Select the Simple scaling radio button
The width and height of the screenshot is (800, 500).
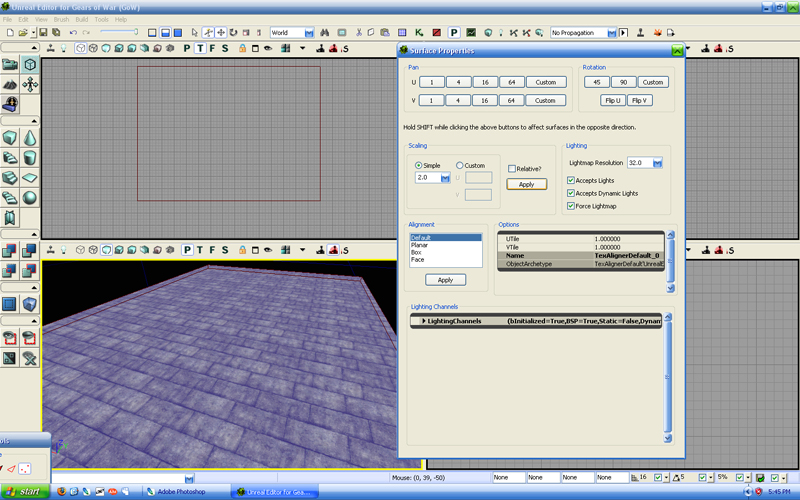418,165
